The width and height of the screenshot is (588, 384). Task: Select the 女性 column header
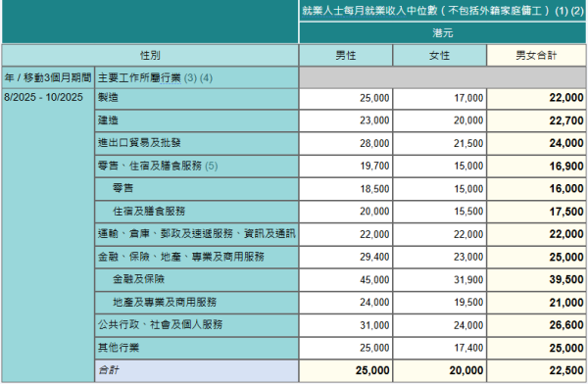(439, 56)
